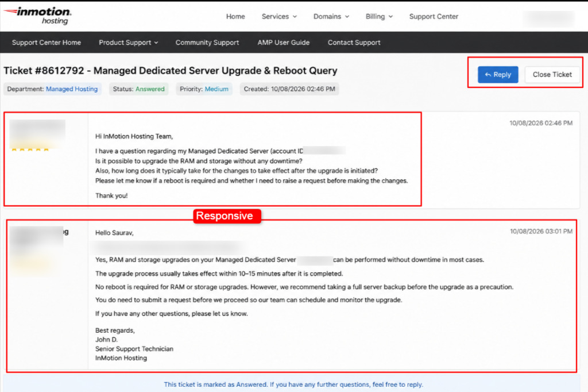Open the Managed Hosting department link

72,89
